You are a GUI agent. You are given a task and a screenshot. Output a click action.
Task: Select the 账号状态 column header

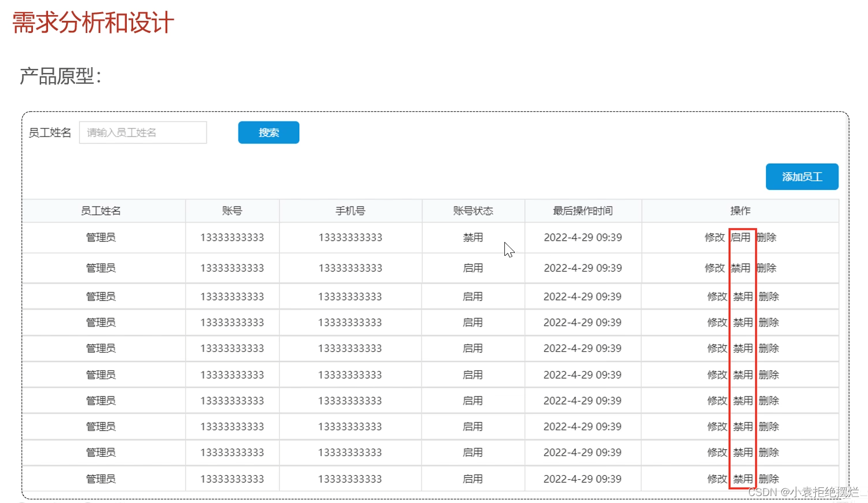click(x=473, y=211)
